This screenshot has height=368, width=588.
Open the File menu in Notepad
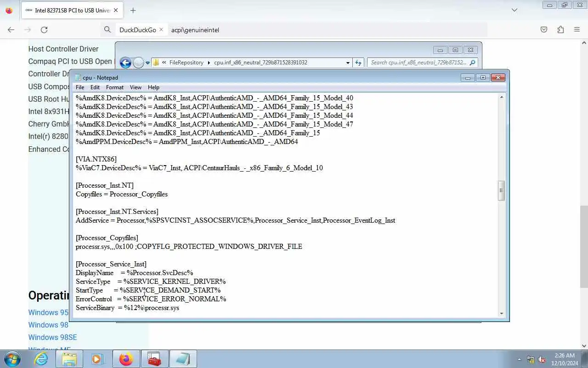click(80, 87)
